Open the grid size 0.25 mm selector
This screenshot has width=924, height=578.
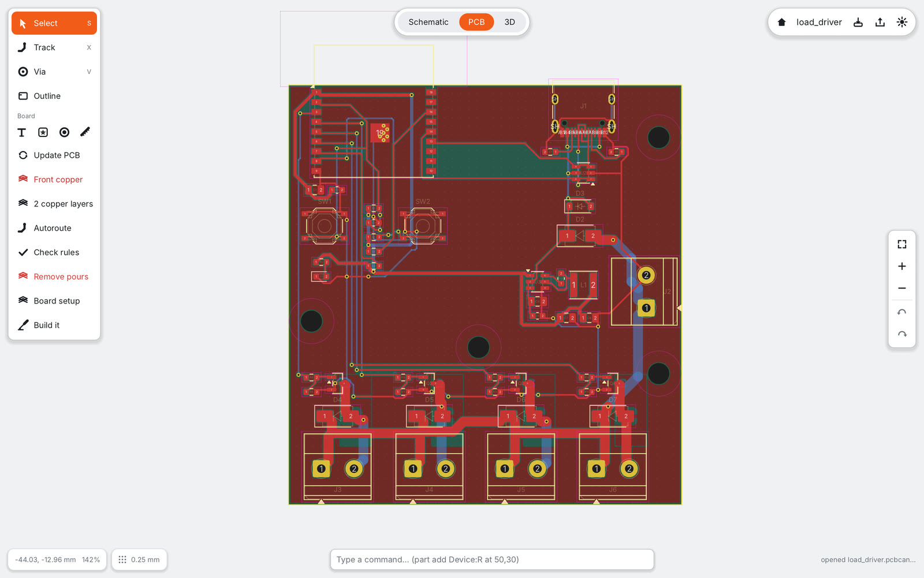point(139,560)
